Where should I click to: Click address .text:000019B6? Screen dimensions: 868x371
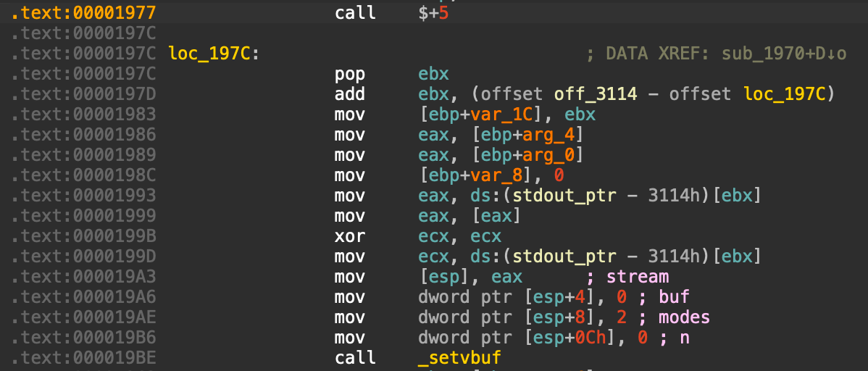(83, 338)
